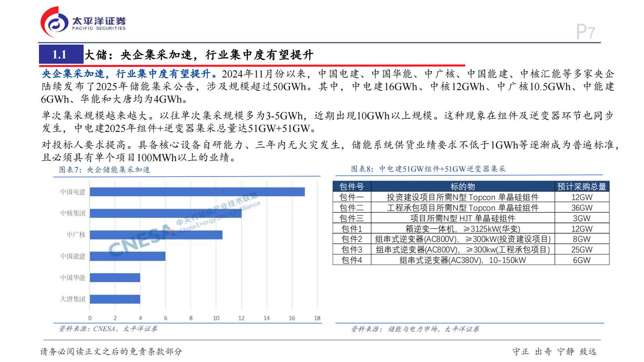Image resolution: width=644 pixels, height=362 pixels.
Task: Click cell 组串式逆变器(AC800V), ≥300kw(工程承包项目)
Action: (463, 250)
